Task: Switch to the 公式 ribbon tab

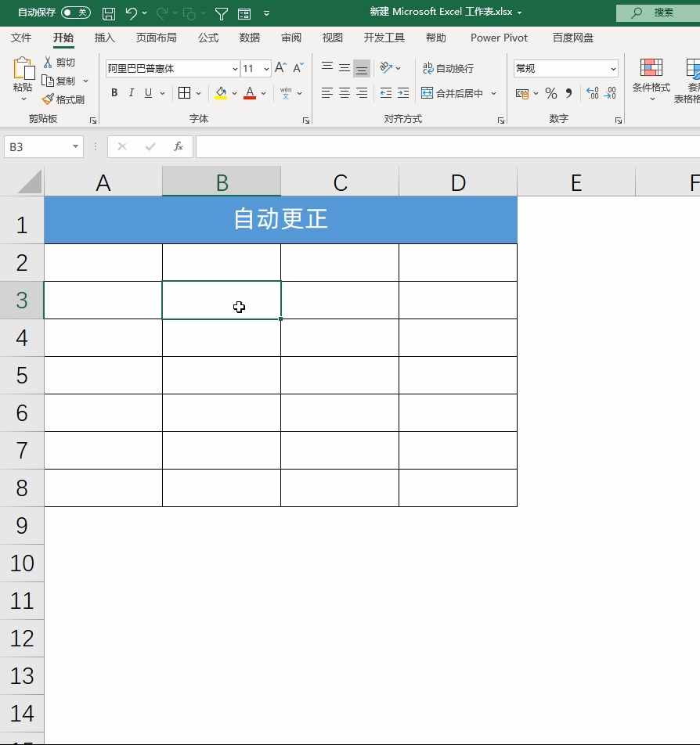Action: (x=208, y=38)
